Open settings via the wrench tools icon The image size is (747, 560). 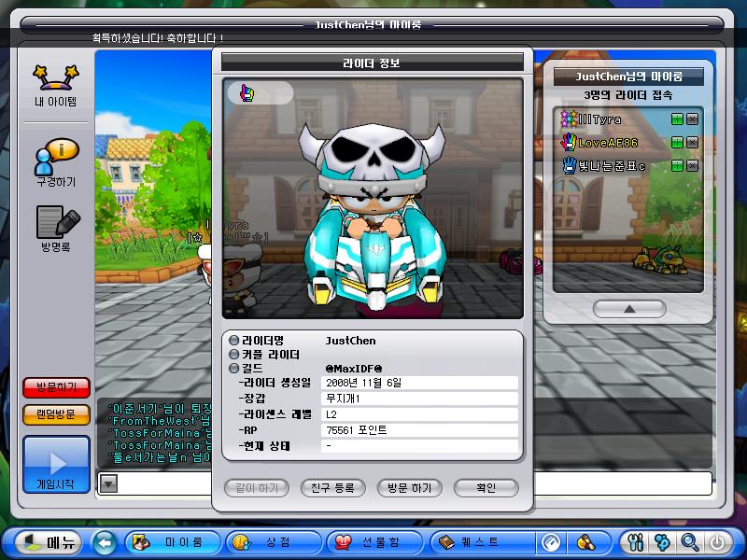click(636, 542)
